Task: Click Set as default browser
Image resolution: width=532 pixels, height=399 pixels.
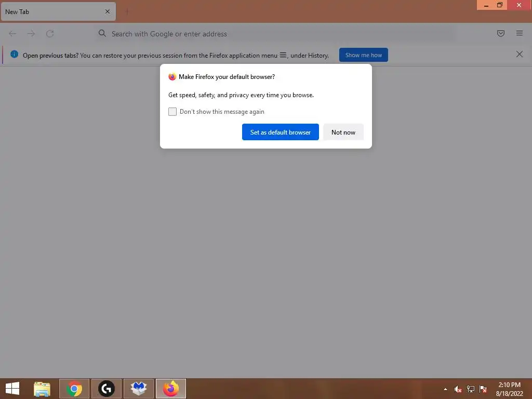Action: click(280, 132)
